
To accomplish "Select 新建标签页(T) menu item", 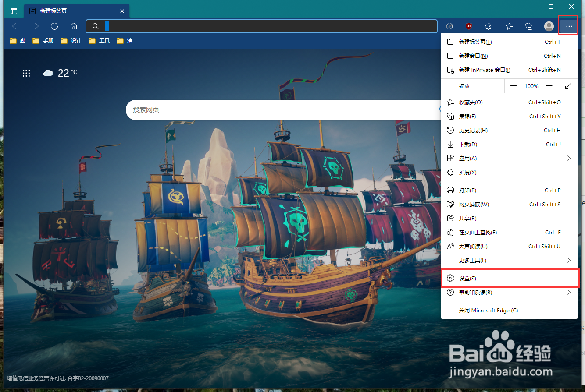I will click(509, 42).
